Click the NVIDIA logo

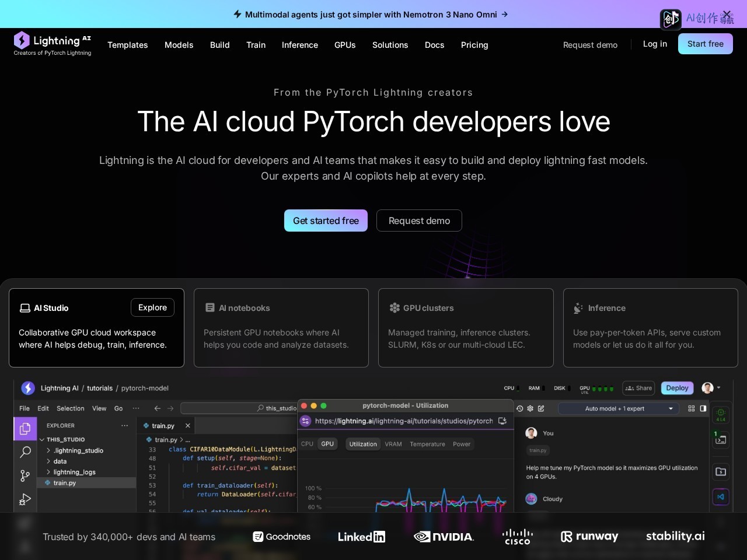(444, 537)
